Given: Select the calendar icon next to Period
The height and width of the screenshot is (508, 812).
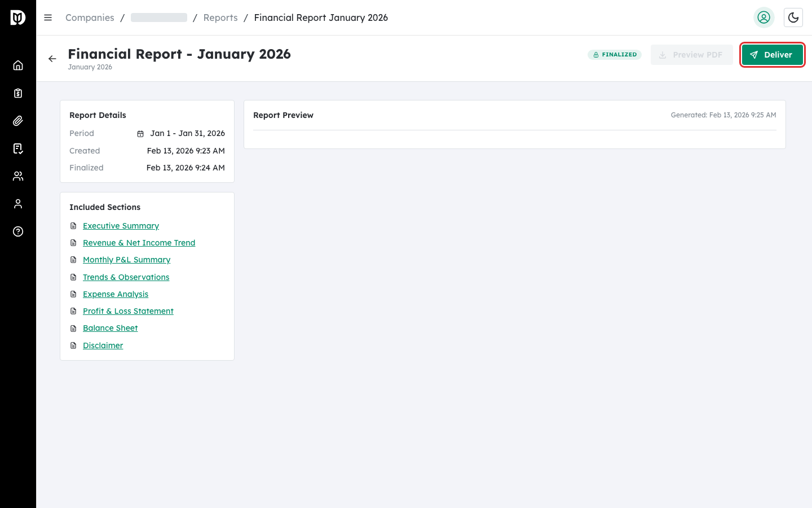Looking at the screenshot, I should point(140,133).
